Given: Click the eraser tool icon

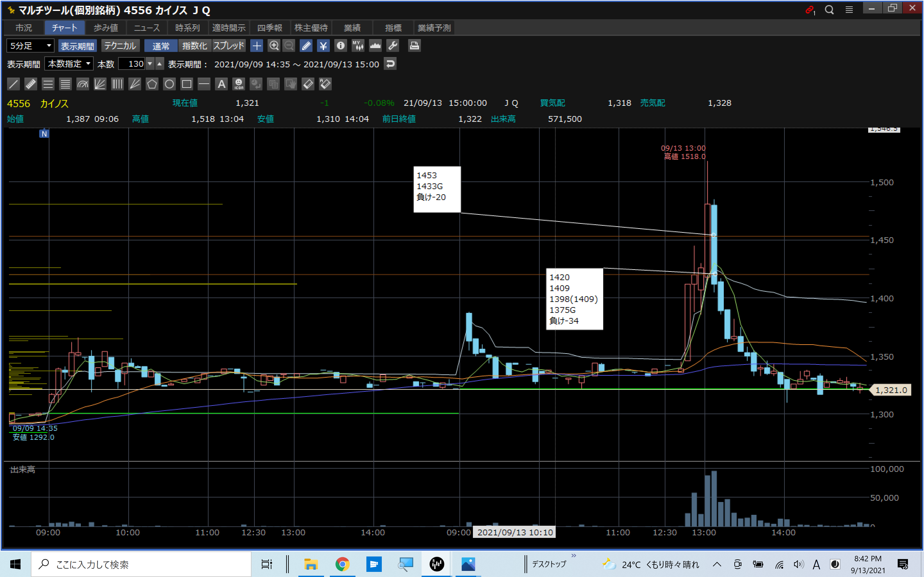Looking at the screenshot, I should pos(308,84).
